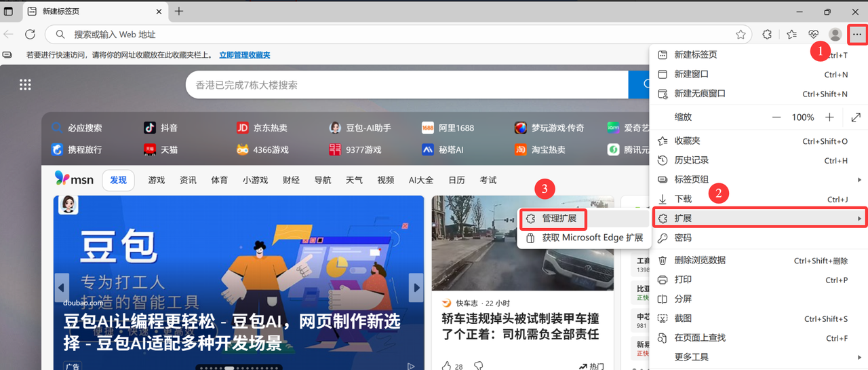Go to previous carousel slide arrow

(62, 287)
